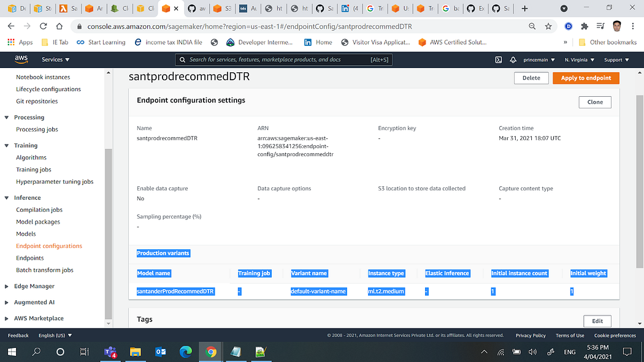
Task: Click the browser address bar URL
Action: pos(250,26)
